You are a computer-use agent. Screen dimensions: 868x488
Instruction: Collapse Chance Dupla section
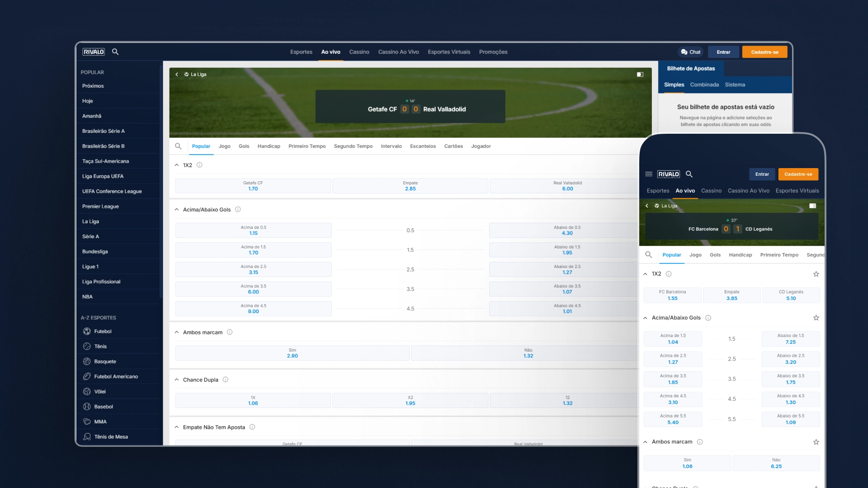(177, 380)
